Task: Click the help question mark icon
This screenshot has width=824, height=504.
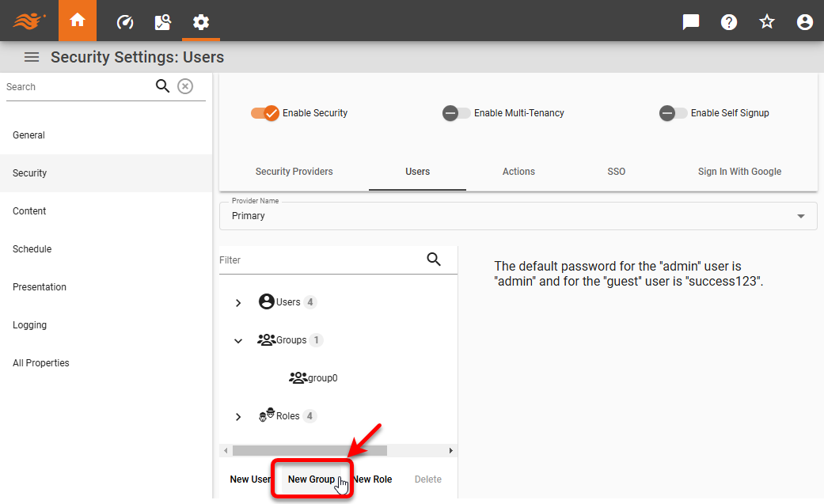Action: 728,21
